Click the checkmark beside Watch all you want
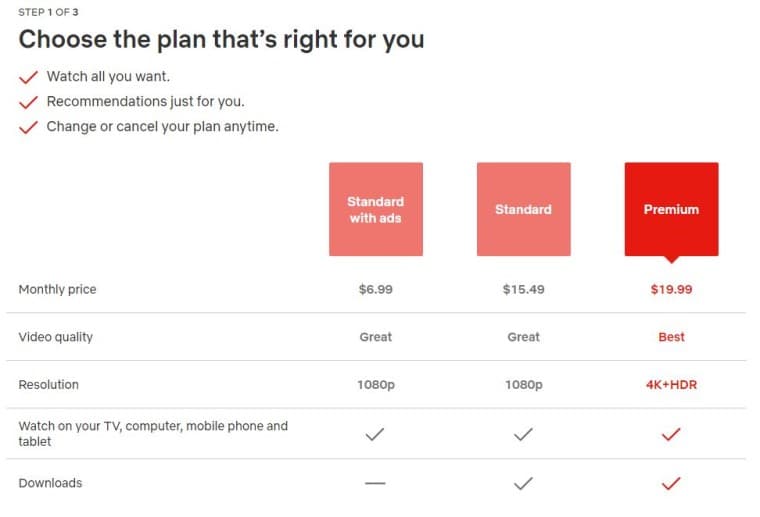 pos(29,77)
